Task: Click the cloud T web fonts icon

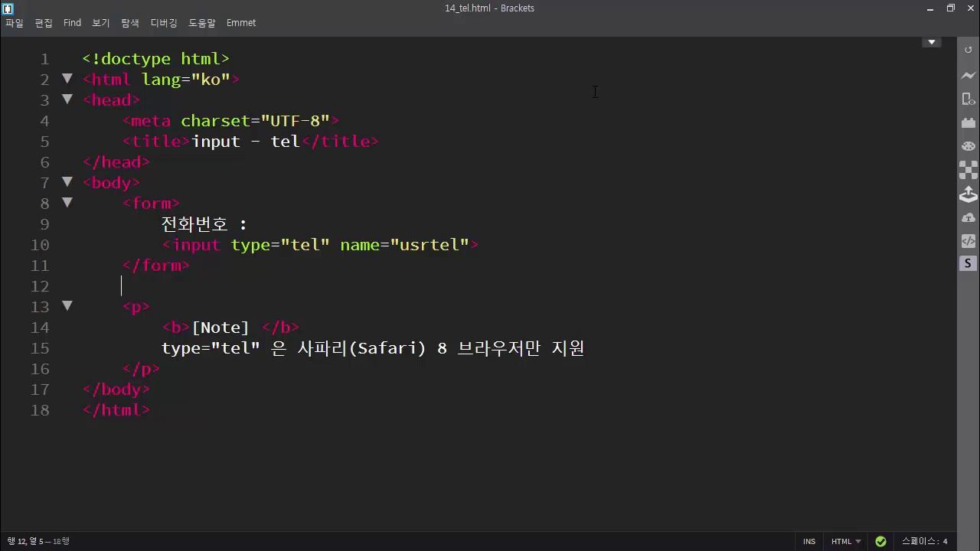Action: 969,218
